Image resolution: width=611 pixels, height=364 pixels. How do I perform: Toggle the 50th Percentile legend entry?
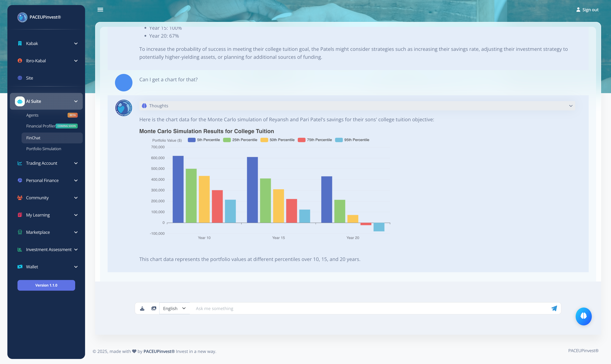click(278, 140)
